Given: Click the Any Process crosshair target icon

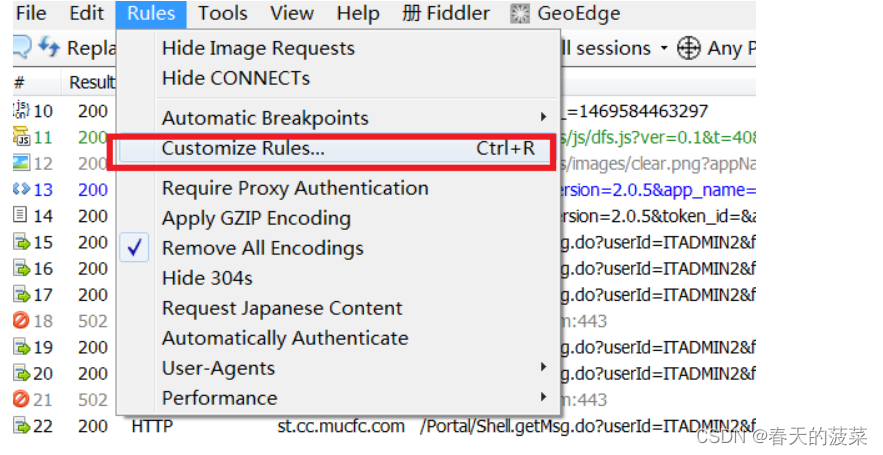Looking at the screenshot, I should (x=688, y=48).
